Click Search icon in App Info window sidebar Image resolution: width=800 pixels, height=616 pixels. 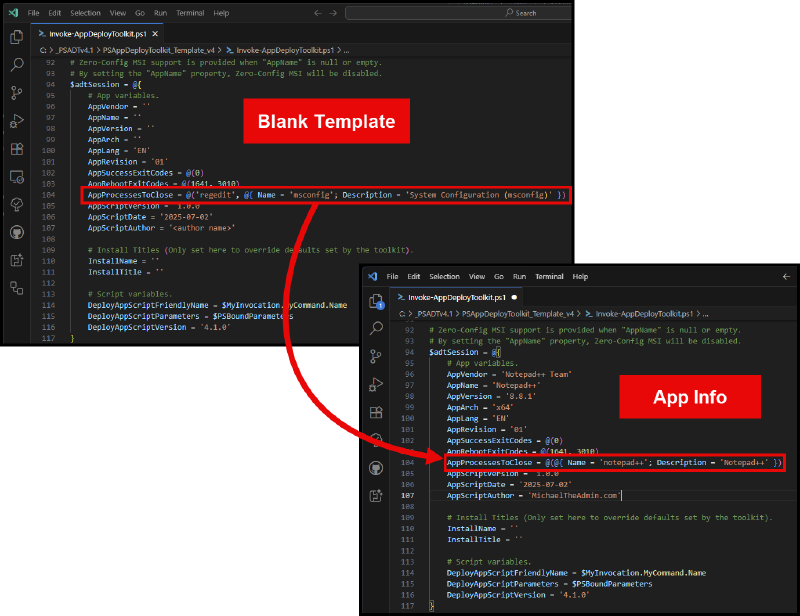point(376,328)
